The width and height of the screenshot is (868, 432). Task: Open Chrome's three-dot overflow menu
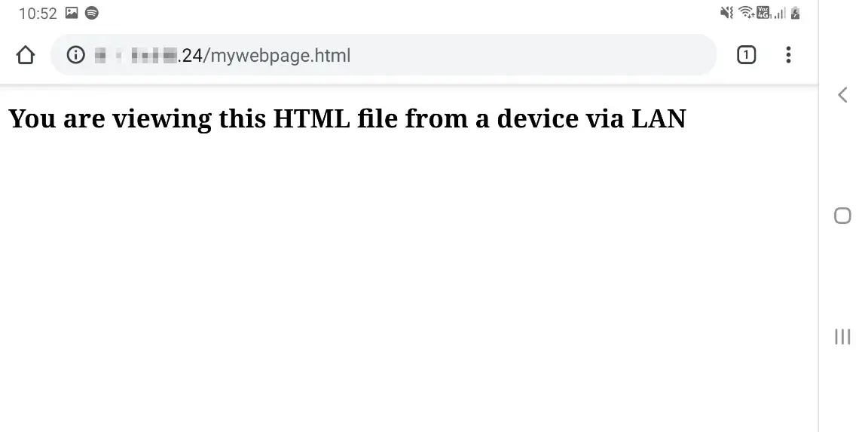pos(788,55)
